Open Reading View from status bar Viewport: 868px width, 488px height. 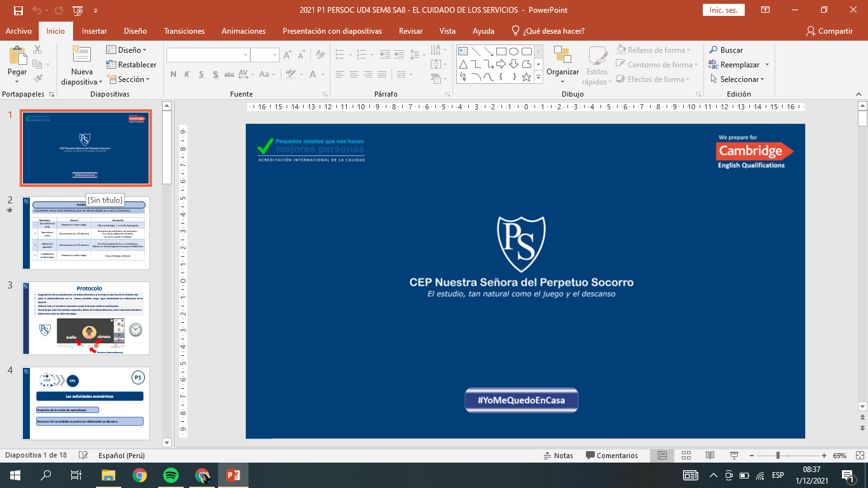click(710, 456)
